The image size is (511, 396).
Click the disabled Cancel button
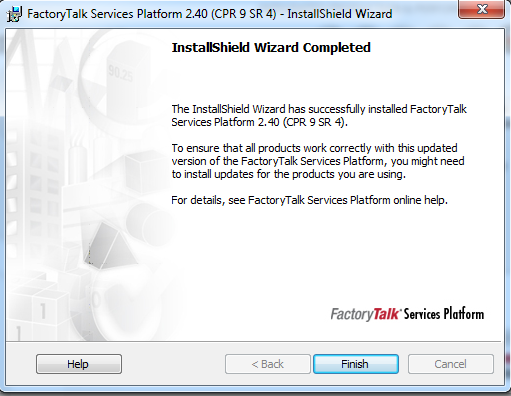click(451, 364)
